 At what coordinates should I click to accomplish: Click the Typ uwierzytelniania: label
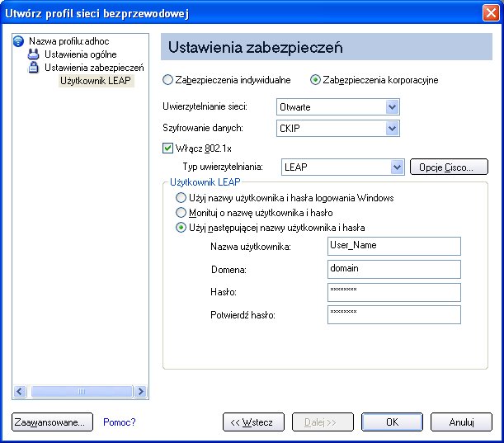coord(223,167)
